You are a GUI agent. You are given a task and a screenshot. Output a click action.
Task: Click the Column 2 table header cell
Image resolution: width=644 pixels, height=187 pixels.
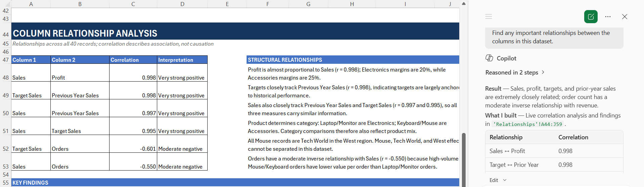(x=80, y=60)
